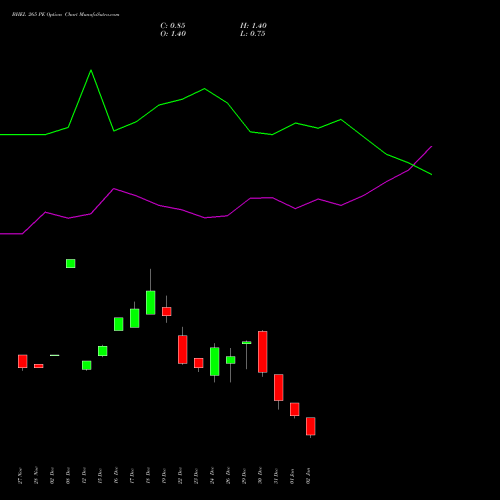Select the close value C: 0.85
Image resolution: width=500 pixels, height=500 pixels.
pyautogui.click(x=173, y=26)
